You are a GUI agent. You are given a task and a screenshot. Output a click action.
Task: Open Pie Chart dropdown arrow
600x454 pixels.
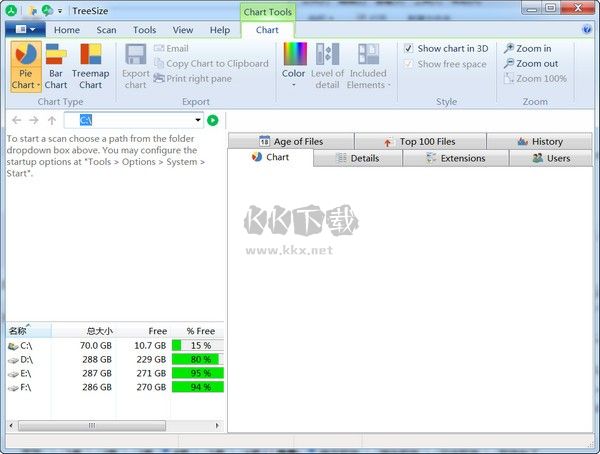click(x=38, y=85)
